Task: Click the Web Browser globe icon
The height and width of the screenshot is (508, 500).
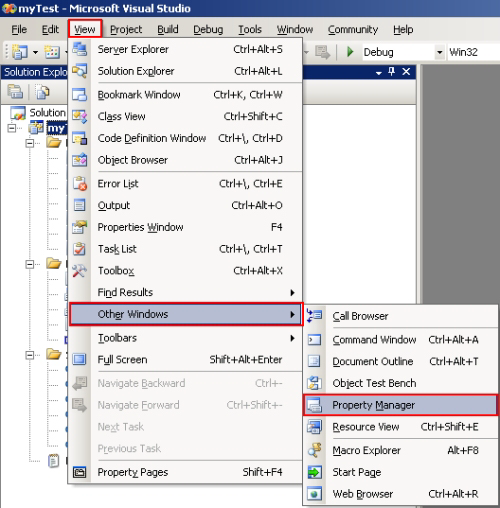Action: [314, 494]
